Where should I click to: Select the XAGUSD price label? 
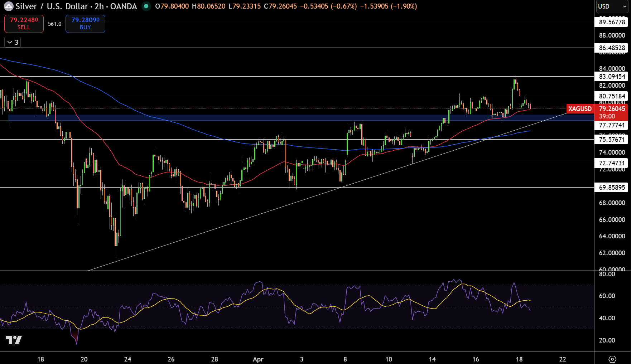pyautogui.click(x=580, y=108)
